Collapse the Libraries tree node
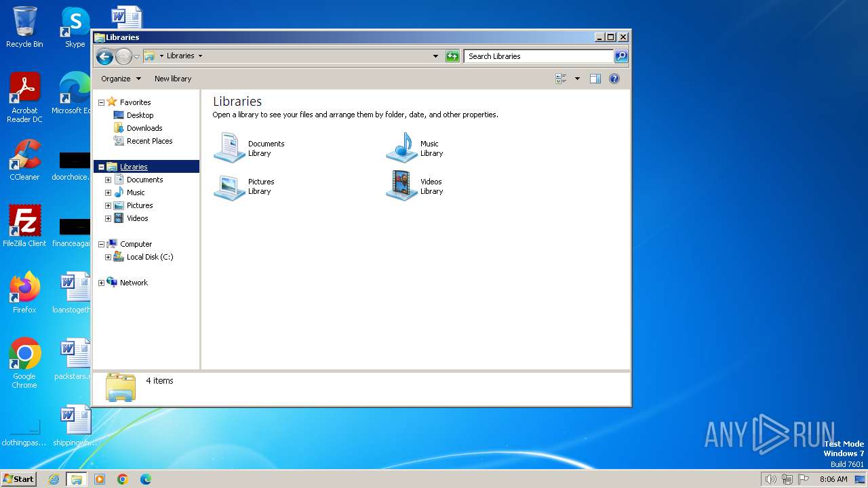 tap(101, 167)
